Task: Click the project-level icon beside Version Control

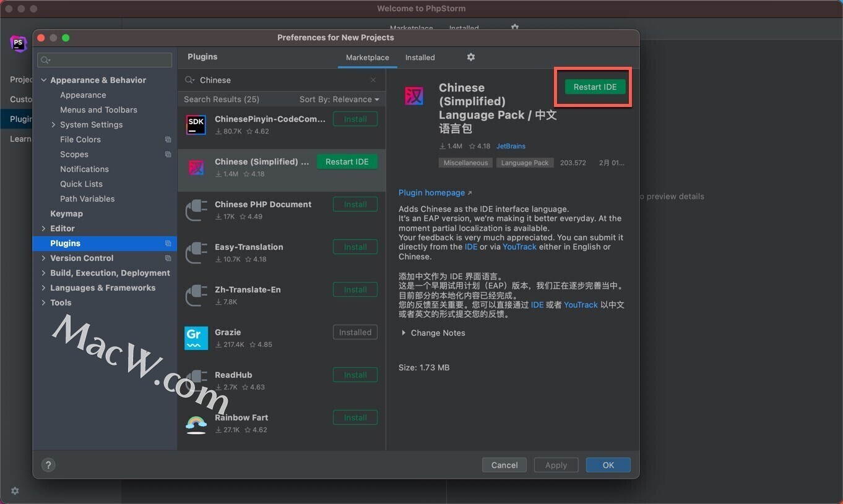Action: point(168,258)
